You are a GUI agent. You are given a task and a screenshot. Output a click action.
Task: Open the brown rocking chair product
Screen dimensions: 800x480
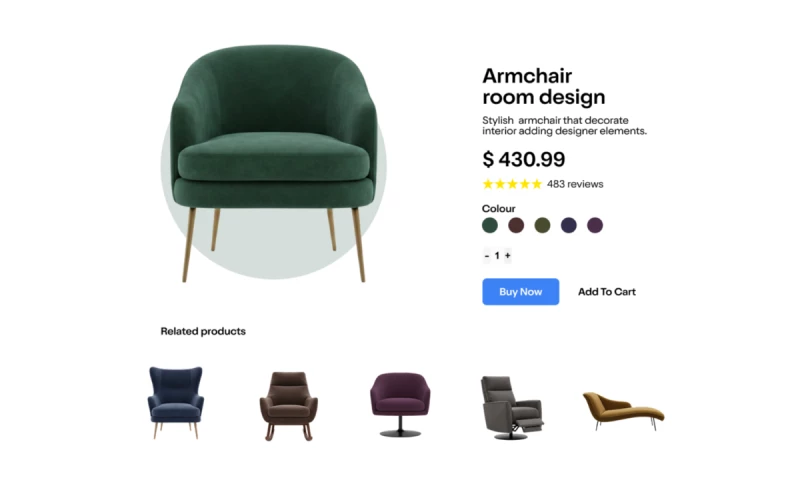[289, 406]
